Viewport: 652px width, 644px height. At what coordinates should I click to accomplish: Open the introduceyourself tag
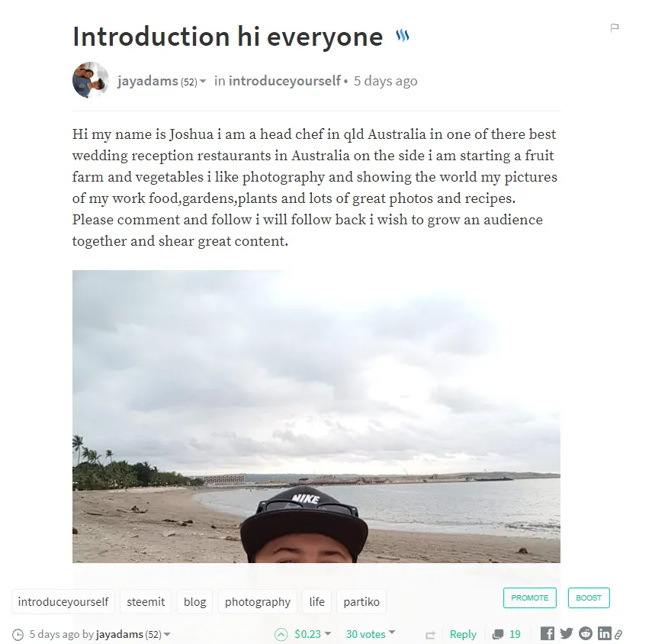point(63,601)
